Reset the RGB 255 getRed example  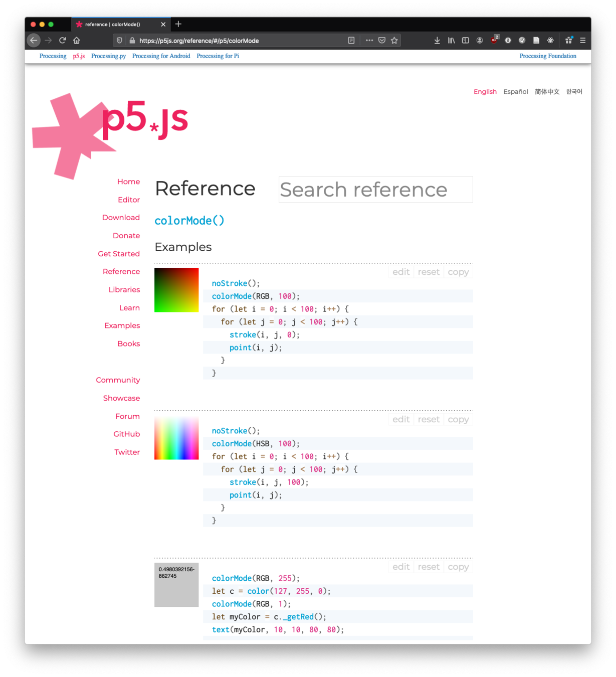tap(429, 567)
